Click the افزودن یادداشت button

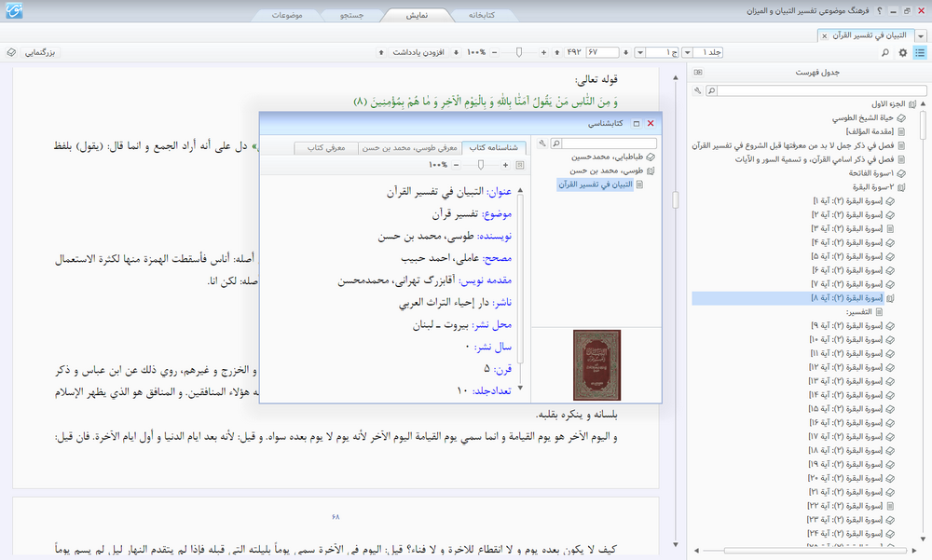point(418,52)
